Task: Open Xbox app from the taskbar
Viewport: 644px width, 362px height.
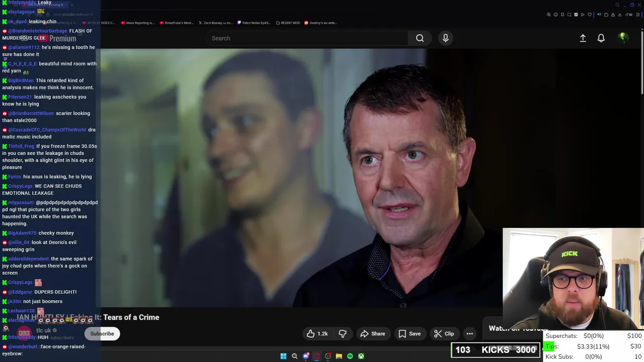Action: click(361, 356)
